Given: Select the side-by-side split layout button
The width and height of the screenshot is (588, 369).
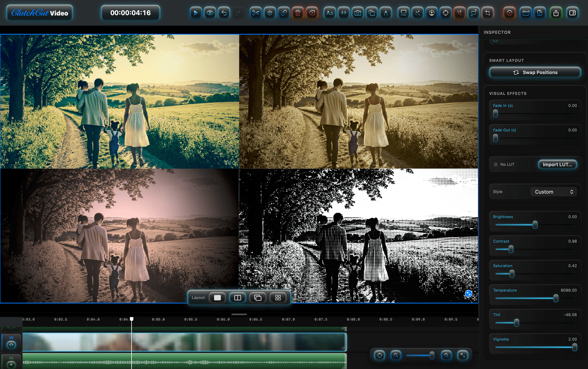Looking at the screenshot, I should coord(237,298).
